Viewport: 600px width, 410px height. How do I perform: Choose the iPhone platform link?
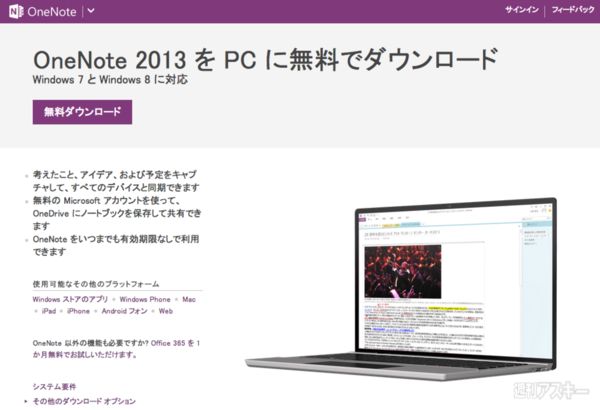(x=78, y=311)
